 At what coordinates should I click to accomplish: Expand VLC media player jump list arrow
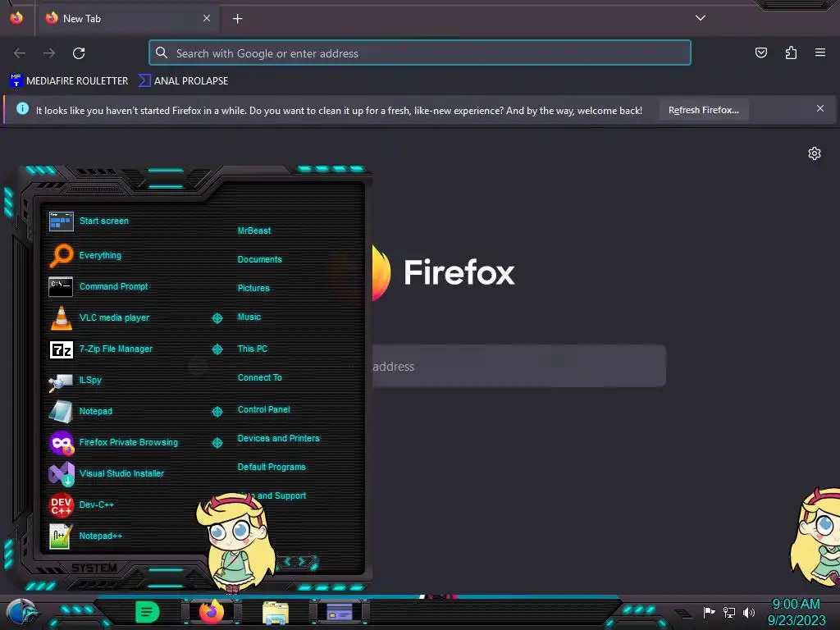tap(217, 318)
